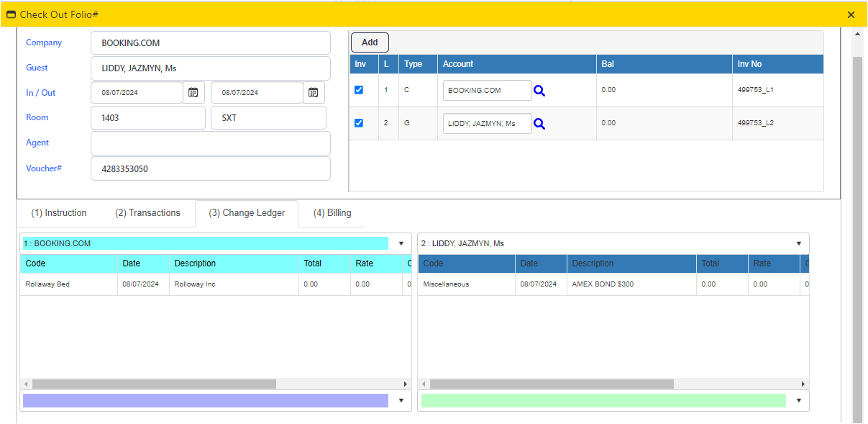This screenshot has width=868, height=424.
Task: Click the Company input field
Action: (x=211, y=42)
